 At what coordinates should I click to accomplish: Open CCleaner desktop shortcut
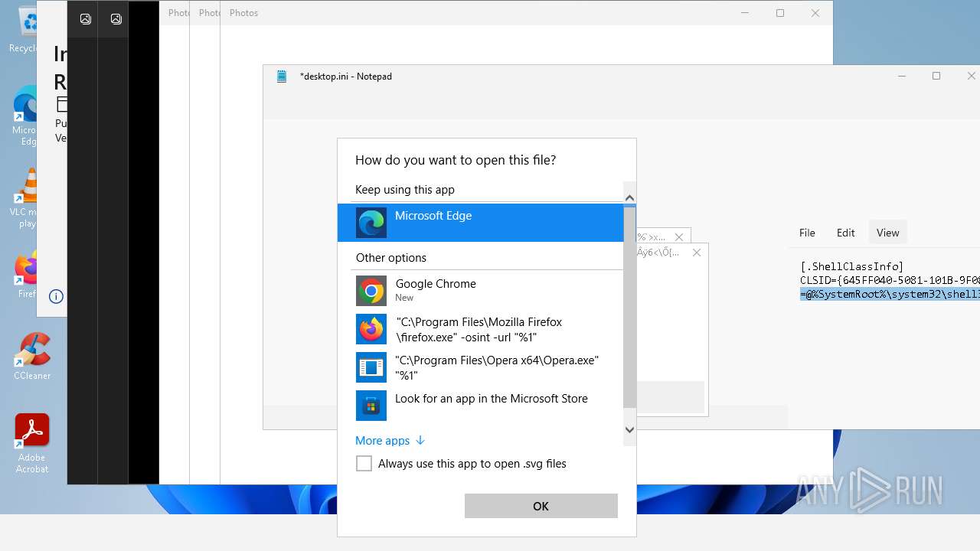coord(32,357)
